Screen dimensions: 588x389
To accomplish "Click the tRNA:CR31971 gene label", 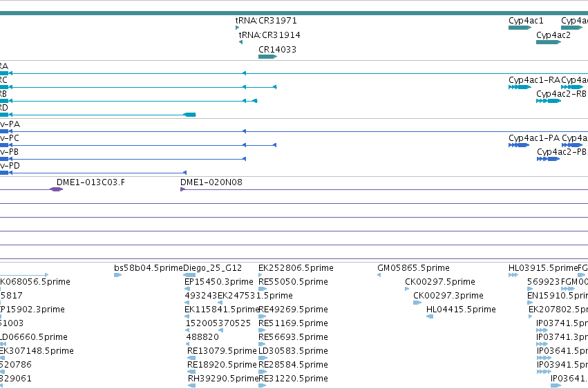I will tap(266, 21).
